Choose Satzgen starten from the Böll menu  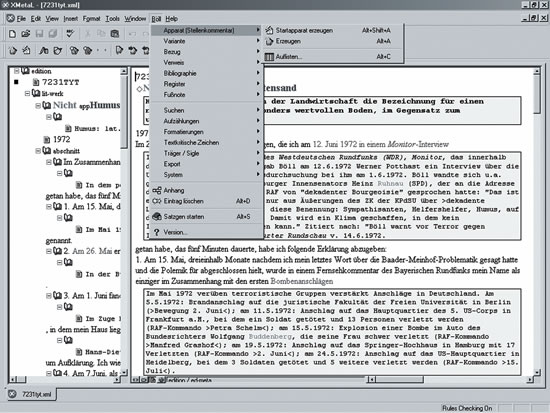click(x=207, y=217)
